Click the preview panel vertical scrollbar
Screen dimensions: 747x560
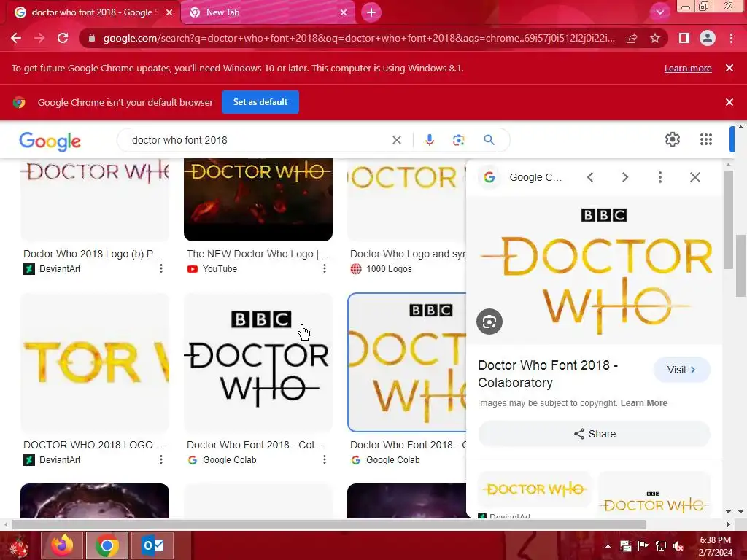click(x=728, y=219)
